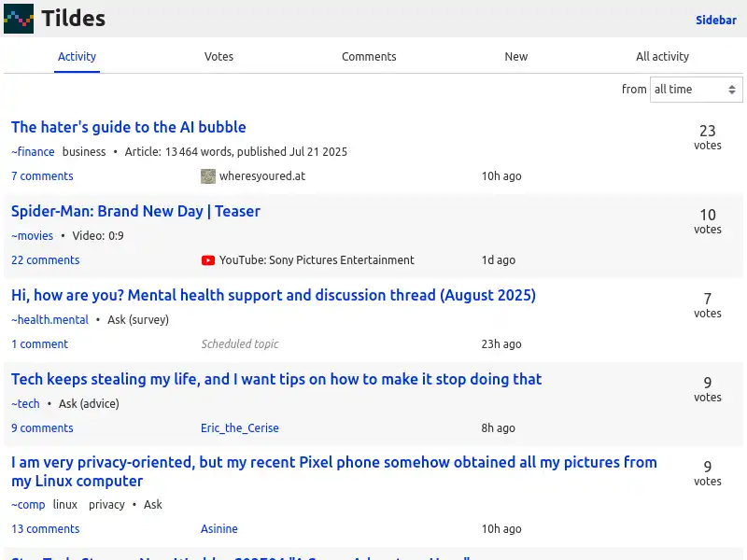Click the '1d ago' timestamp
747x560 pixels.
[498, 260]
